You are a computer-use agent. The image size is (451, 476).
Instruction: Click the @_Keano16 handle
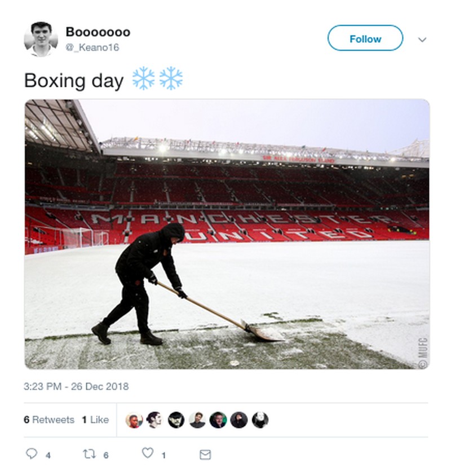[x=92, y=47]
